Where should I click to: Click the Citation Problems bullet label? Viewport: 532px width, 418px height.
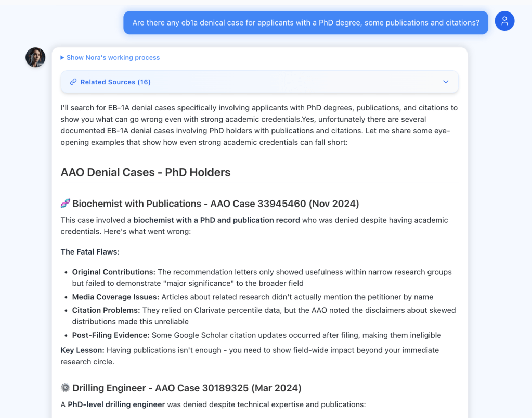[106, 310]
